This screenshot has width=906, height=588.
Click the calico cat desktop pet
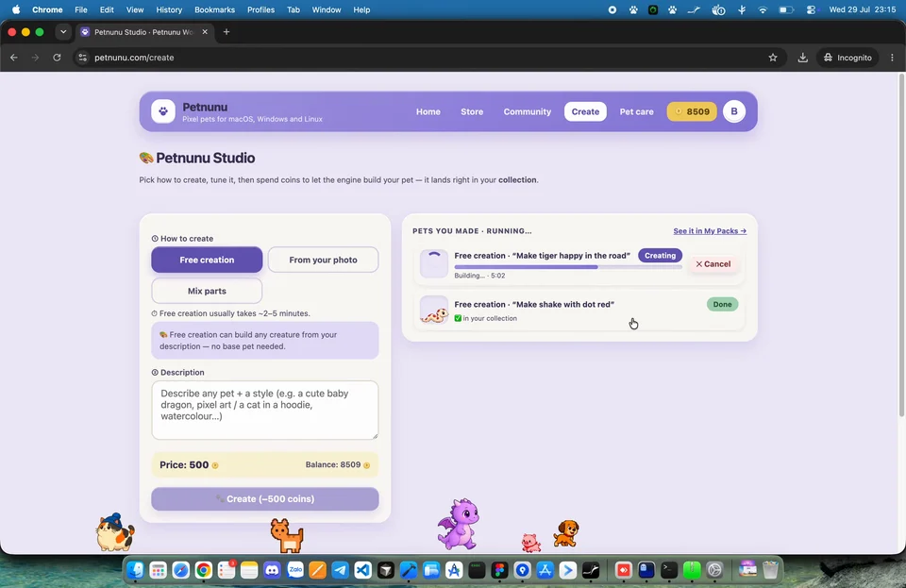point(115,532)
